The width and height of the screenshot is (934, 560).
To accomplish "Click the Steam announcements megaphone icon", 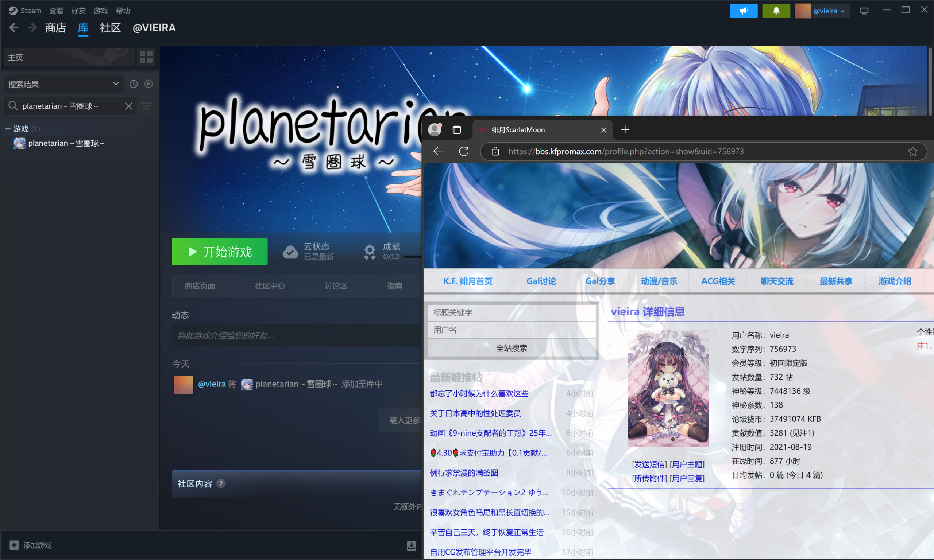I will pyautogui.click(x=743, y=11).
